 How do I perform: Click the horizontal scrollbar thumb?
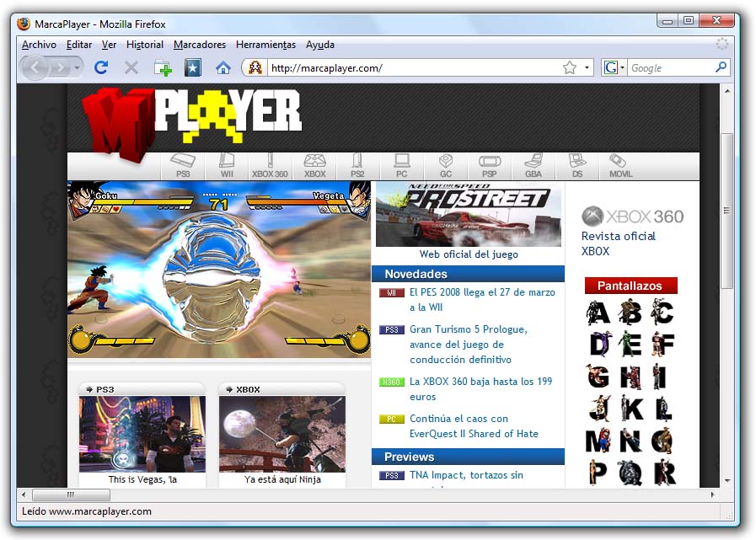[x=71, y=495]
